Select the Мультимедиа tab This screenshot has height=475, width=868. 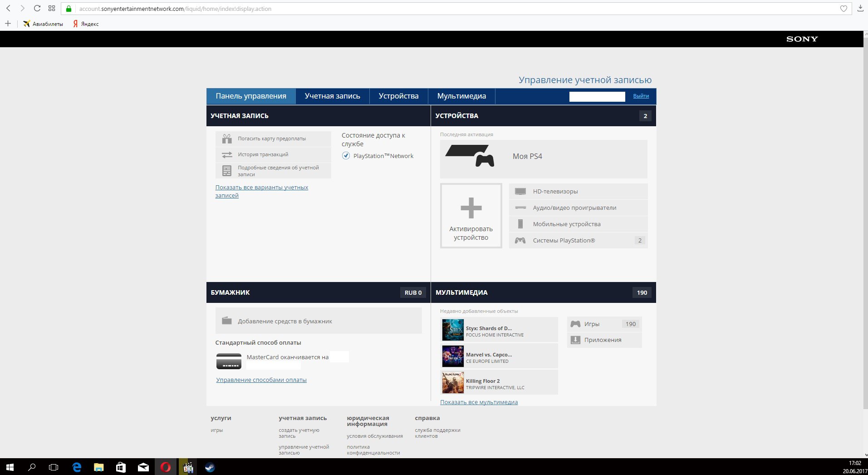point(461,96)
